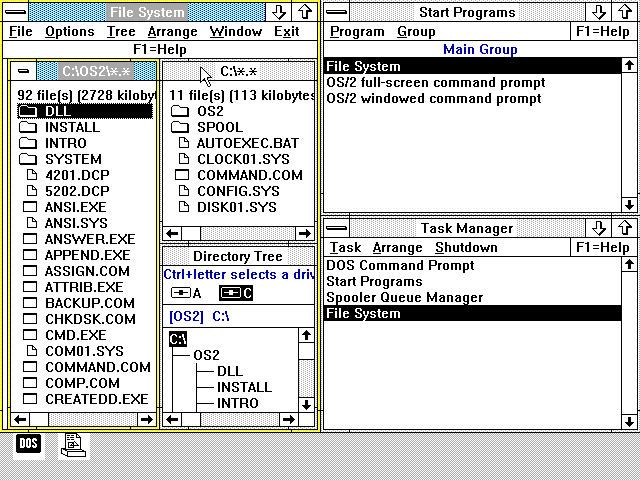This screenshot has width=640, height=480.
Task: Select the INSTALL node in Directory Tree
Action: click(244, 387)
